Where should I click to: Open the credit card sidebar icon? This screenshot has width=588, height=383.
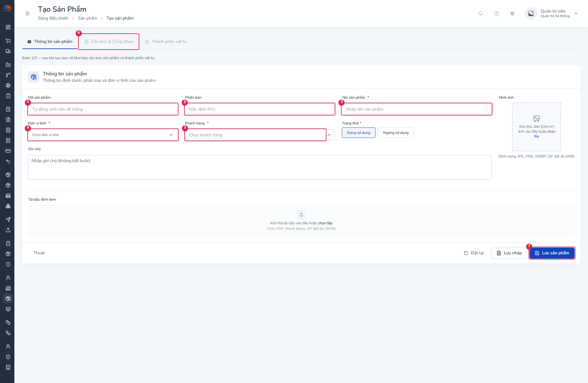coord(8,151)
